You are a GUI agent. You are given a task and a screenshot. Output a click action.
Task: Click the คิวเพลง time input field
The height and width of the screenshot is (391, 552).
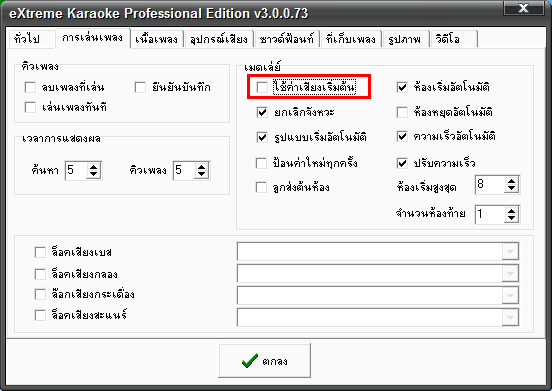tap(184, 171)
